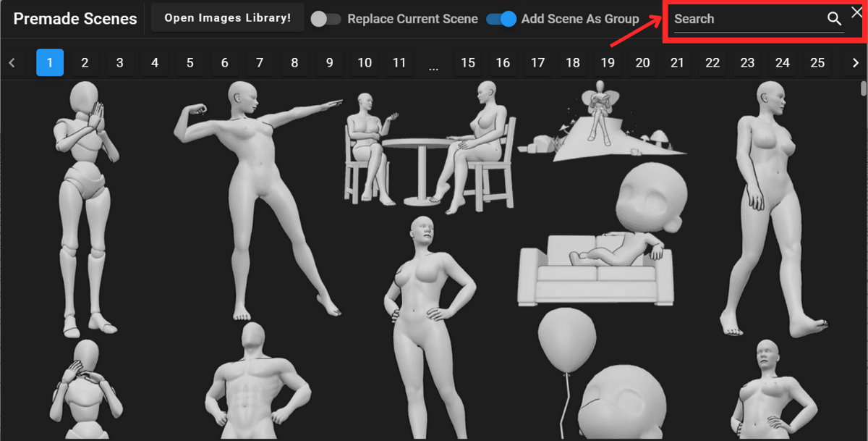This screenshot has height=441, width=868.
Task: Click the search magnifier icon
Action: (x=833, y=20)
